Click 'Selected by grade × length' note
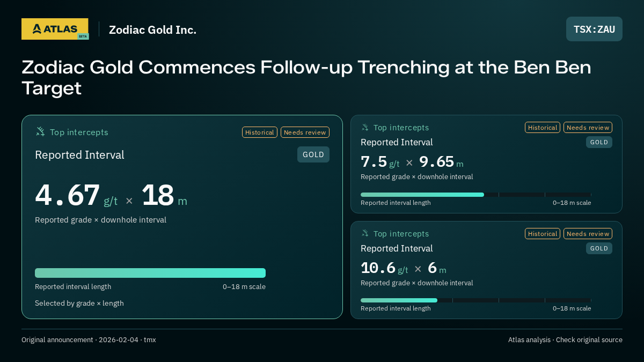 [x=79, y=303]
